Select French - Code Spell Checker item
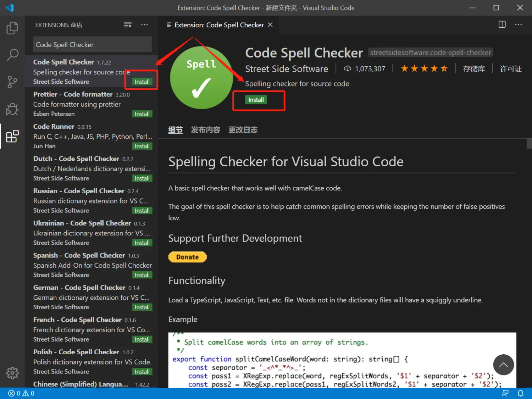The image size is (532, 399). click(x=92, y=329)
